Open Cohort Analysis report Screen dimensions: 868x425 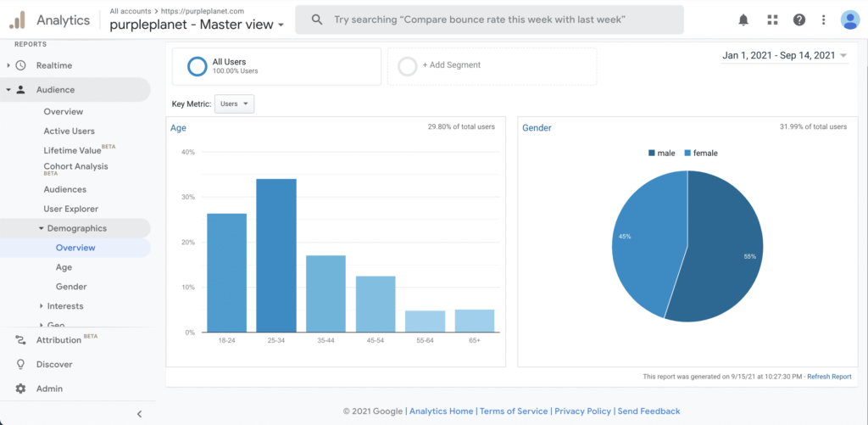pos(75,169)
